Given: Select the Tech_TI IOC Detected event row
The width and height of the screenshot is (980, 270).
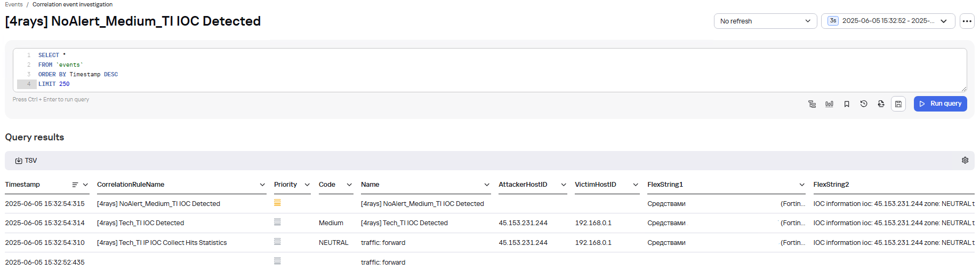Looking at the screenshot, I should [x=141, y=223].
